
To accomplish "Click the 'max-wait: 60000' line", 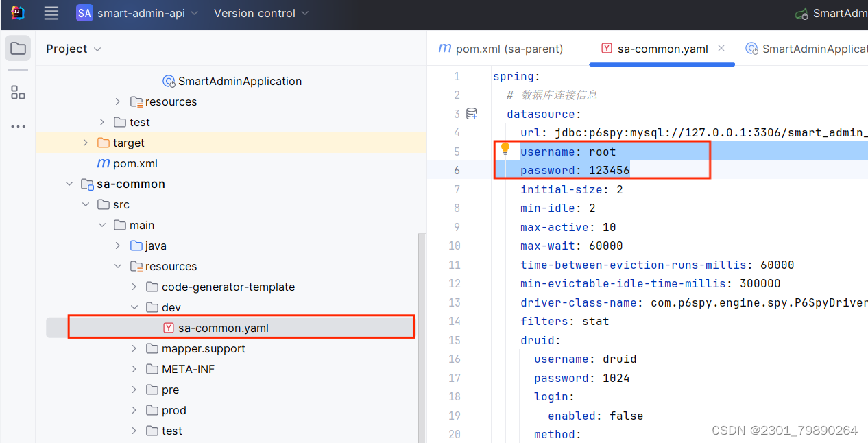I will pos(571,246).
